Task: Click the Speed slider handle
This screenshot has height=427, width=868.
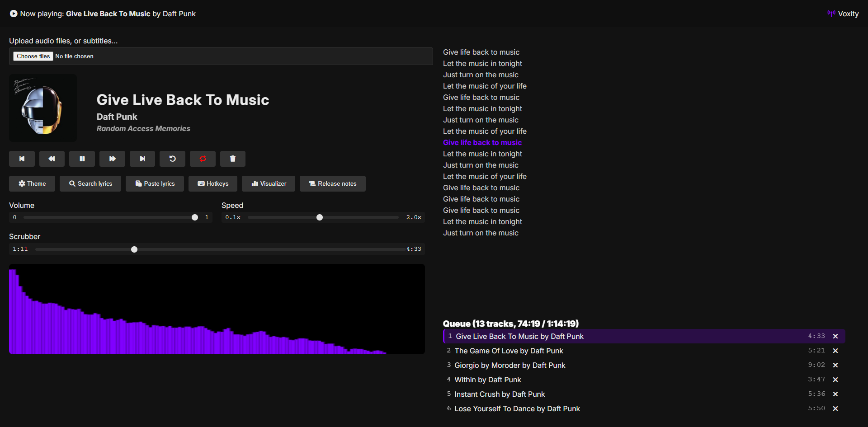Action: [x=320, y=217]
